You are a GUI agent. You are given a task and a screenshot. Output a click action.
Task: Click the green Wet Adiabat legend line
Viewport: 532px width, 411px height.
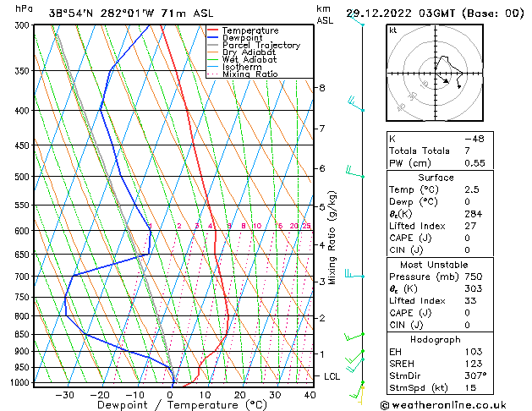[x=212, y=60]
